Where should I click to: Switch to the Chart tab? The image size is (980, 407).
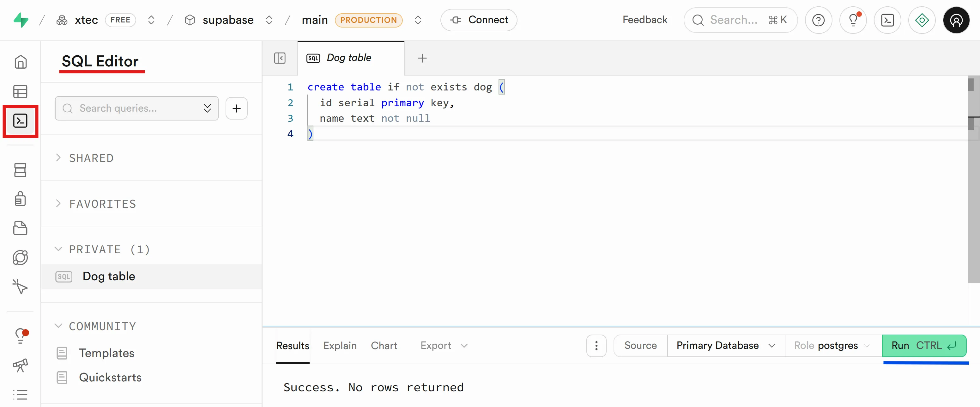point(384,345)
